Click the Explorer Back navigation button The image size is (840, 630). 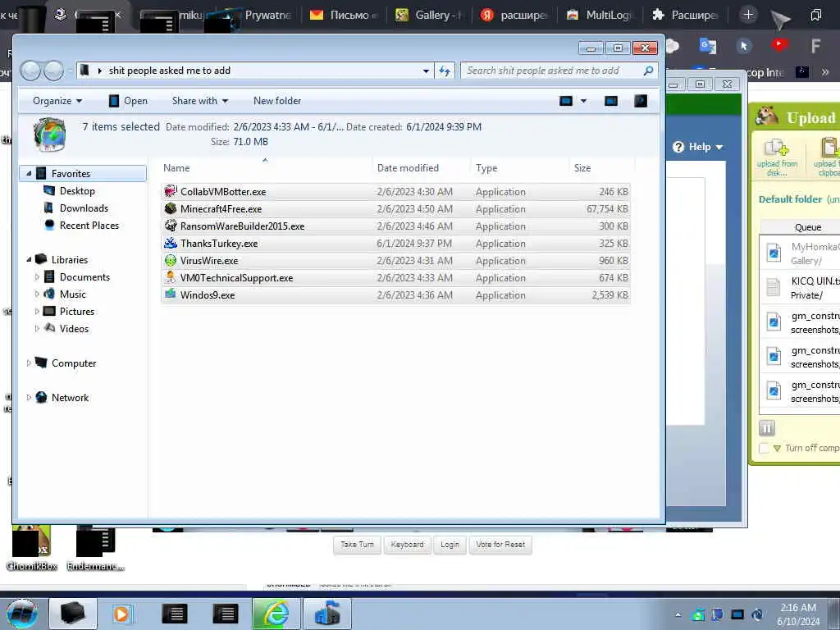coord(30,71)
